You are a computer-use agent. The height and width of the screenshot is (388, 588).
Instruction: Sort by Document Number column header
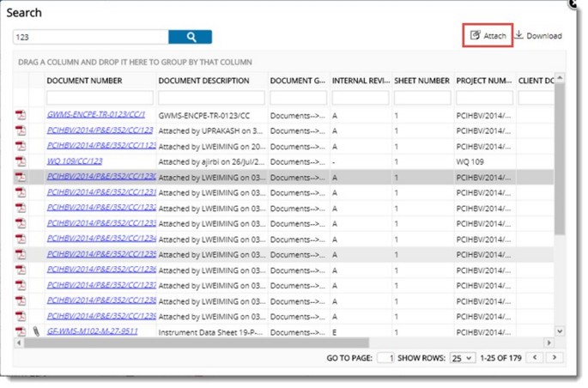click(84, 81)
